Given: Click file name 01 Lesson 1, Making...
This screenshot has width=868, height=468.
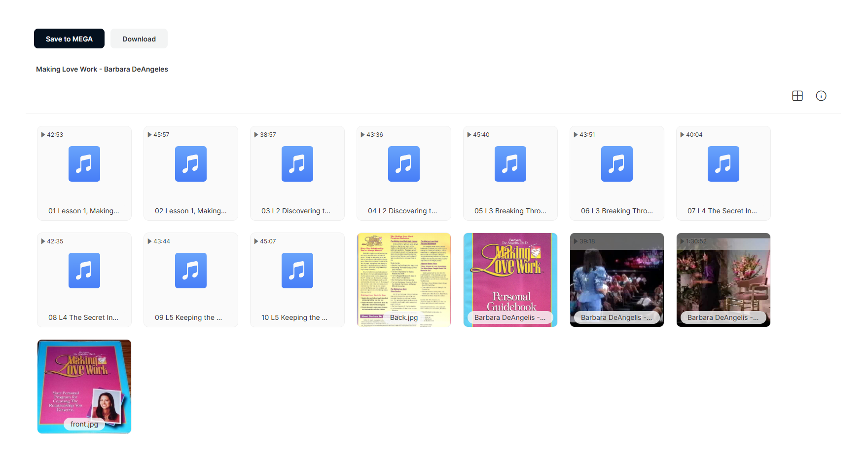Looking at the screenshot, I should [84, 211].
